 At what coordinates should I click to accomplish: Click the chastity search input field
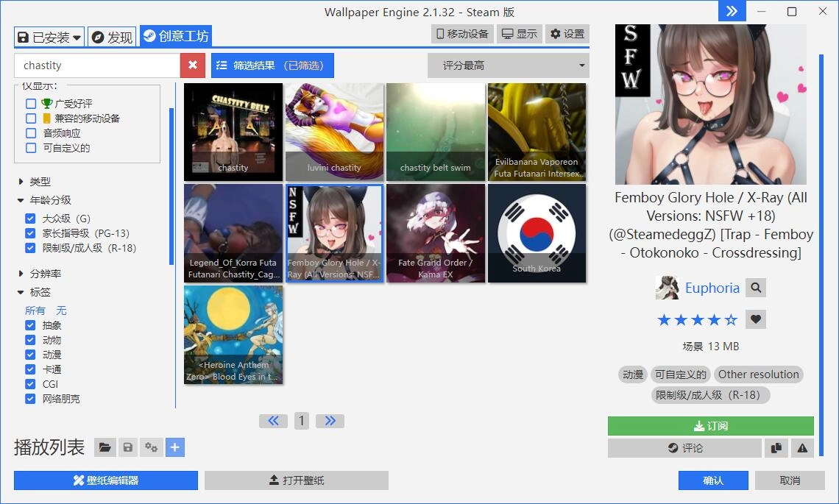tap(97, 65)
